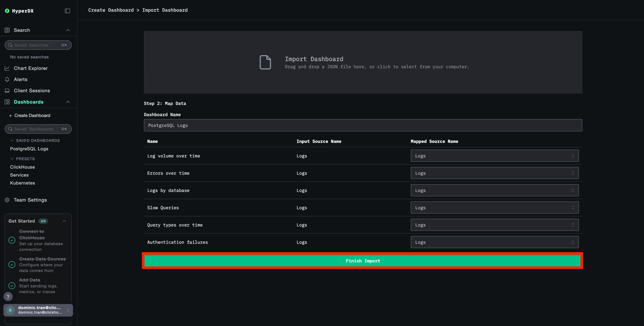
Task: Open Chart Explorer from the sidebar
Action: [30, 68]
